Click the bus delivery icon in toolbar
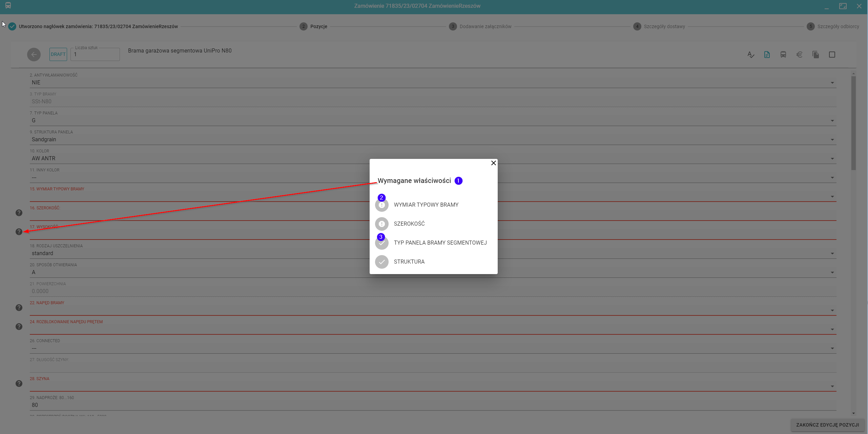The height and width of the screenshot is (434, 868). coord(783,55)
